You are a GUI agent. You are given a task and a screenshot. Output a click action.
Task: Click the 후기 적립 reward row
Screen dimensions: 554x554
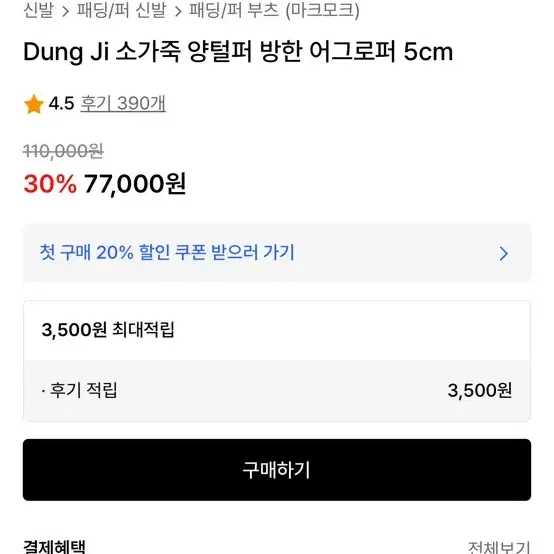point(277,390)
